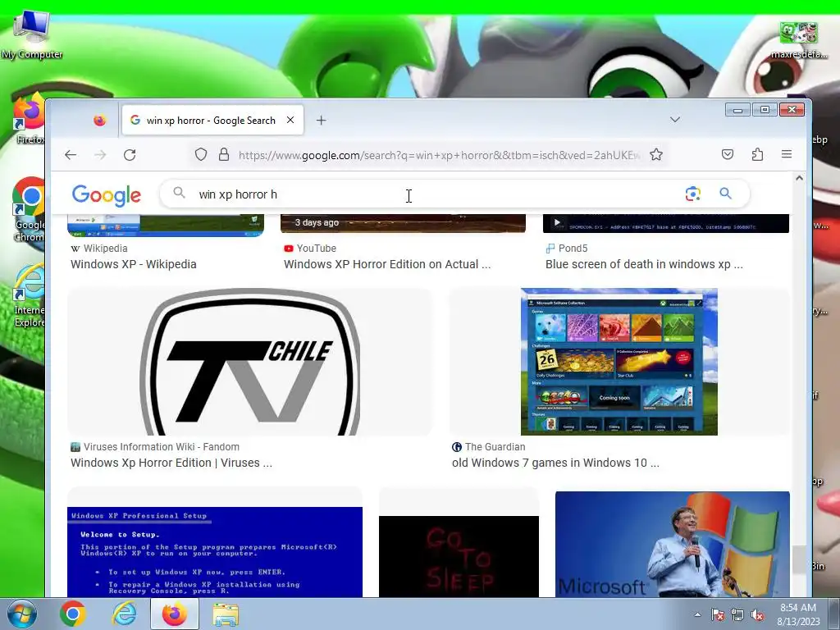
Task: Select the Internet Explorer desktop shortcut
Action: 29,295
